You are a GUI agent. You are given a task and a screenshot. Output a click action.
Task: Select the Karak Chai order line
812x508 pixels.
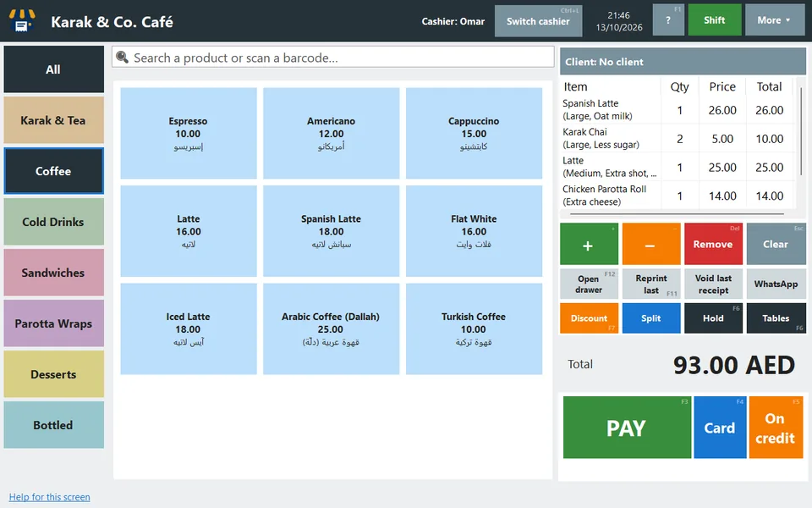678,138
